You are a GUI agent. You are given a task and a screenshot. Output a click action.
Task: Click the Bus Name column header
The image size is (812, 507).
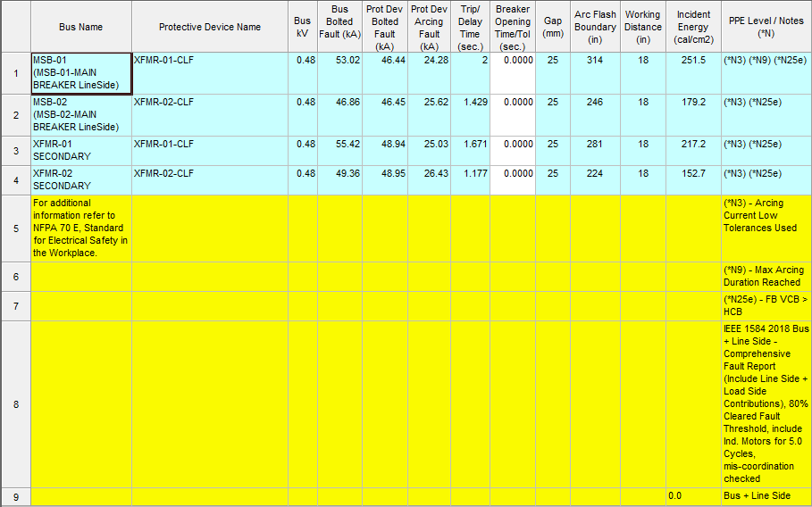point(80,27)
